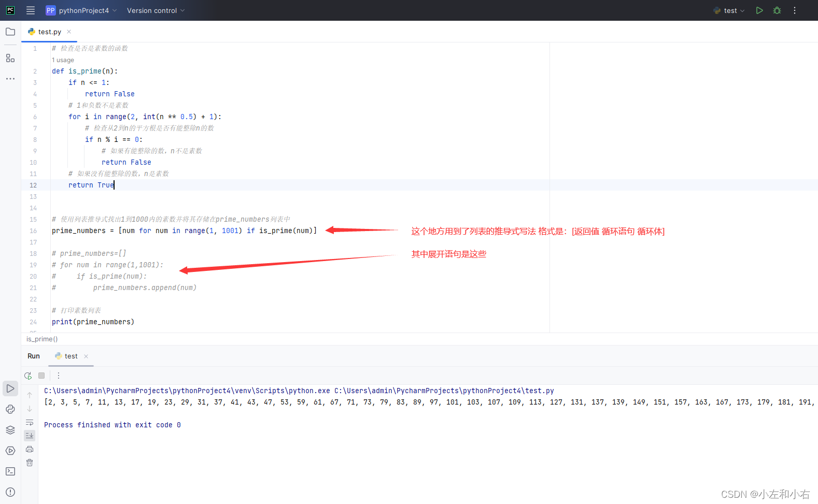Place cursor on 'return True' line
Screen dimensions: 818x504
91,185
